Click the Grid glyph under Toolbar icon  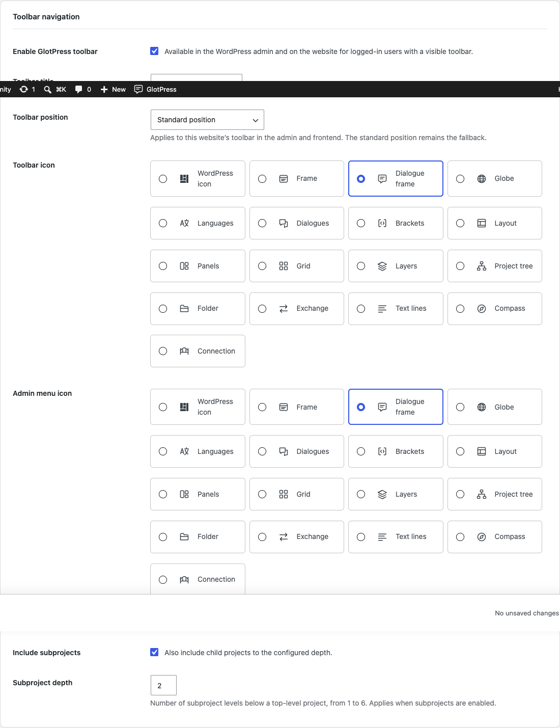[284, 266]
